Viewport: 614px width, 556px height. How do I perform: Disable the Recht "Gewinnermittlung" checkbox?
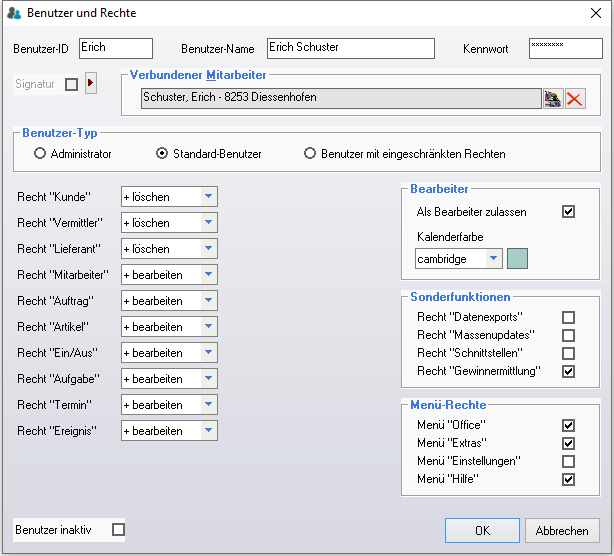click(x=568, y=371)
